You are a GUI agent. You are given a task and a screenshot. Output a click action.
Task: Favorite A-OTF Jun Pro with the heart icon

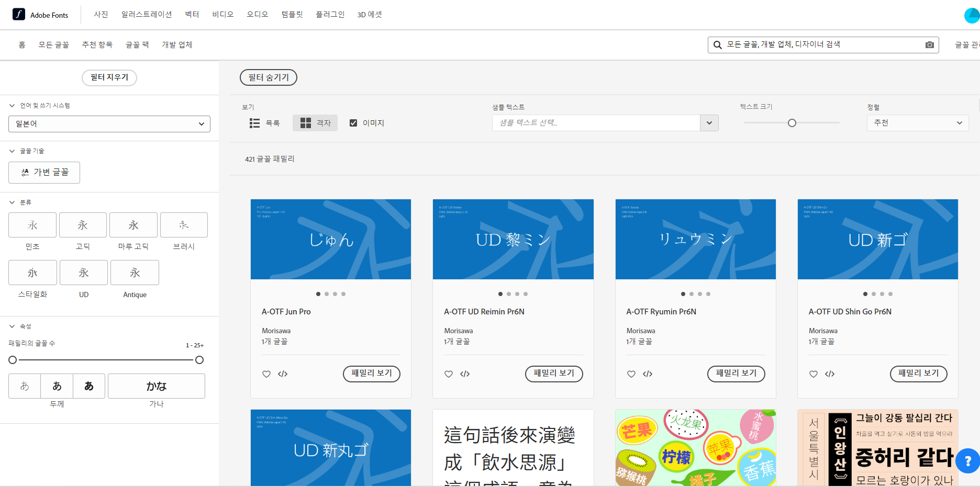266,373
